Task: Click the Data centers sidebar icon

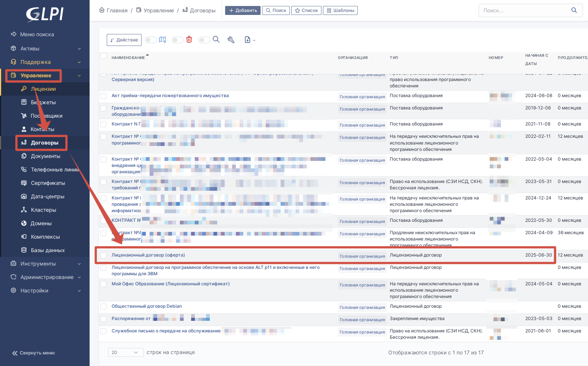Action: 24,196
